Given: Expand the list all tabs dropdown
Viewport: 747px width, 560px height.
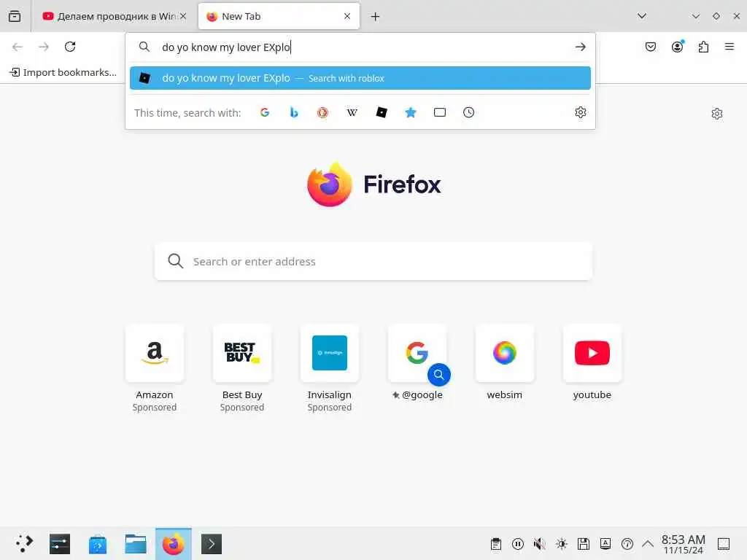Looking at the screenshot, I should click(x=642, y=16).
